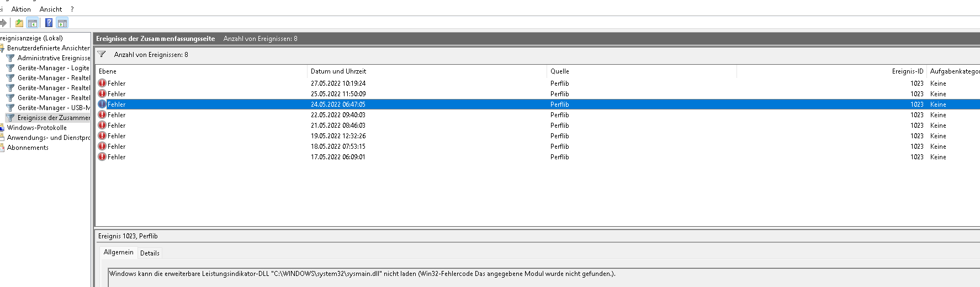The width and height of the screenshot is (980, 287).
Task: Click the funnel icon of Geräte-Manager - USB view
Action: click(x=10, y=108)
